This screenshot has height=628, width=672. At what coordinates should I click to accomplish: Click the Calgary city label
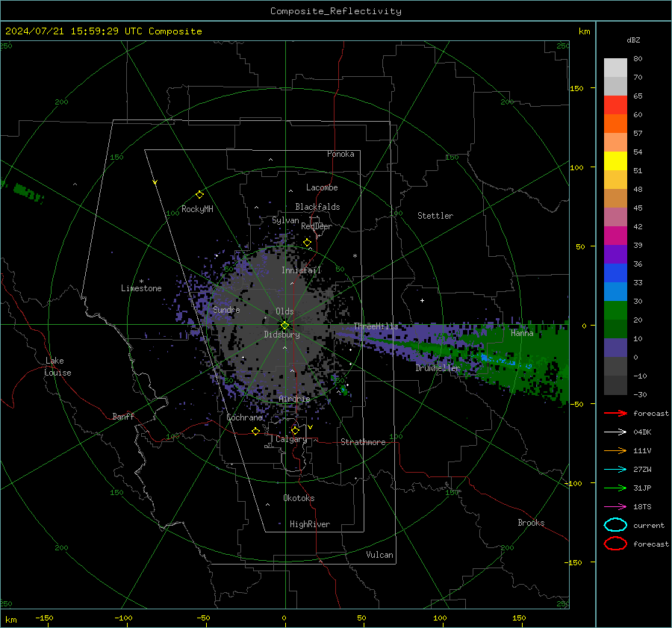[x=291, y=439]
